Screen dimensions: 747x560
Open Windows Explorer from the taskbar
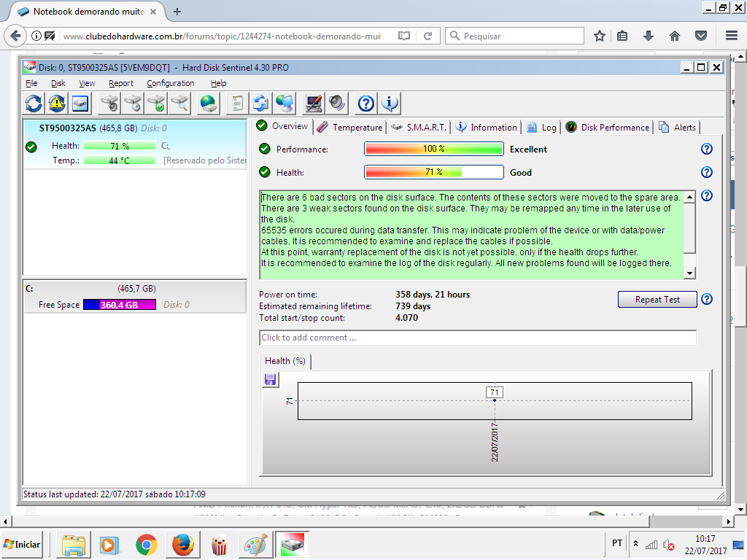click(x=74, y=545)
